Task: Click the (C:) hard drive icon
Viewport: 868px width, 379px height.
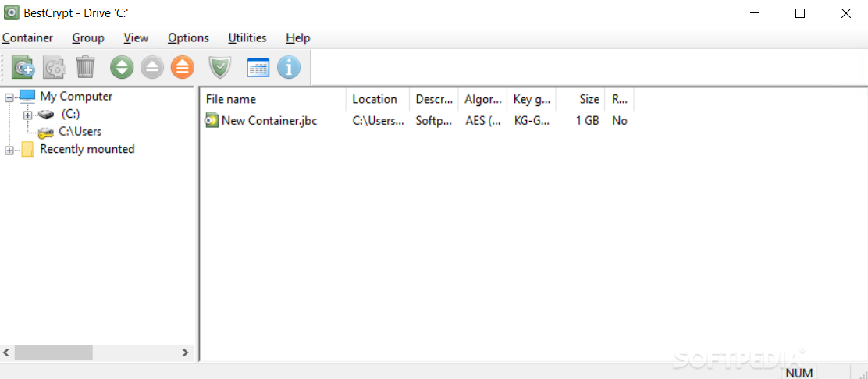Action: point(47,114)
